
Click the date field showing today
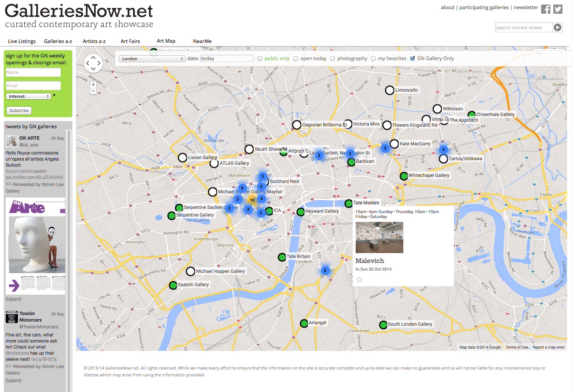point(227,58)
